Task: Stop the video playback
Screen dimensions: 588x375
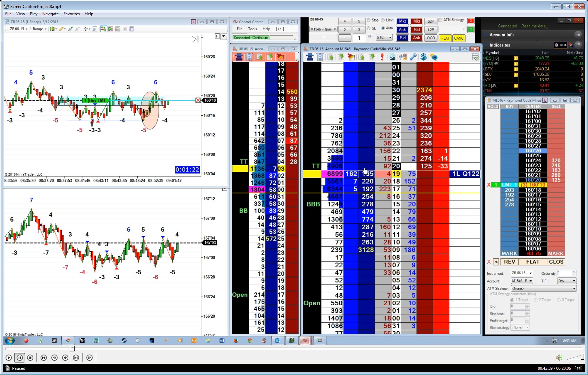Action: (x=30, y=358)
